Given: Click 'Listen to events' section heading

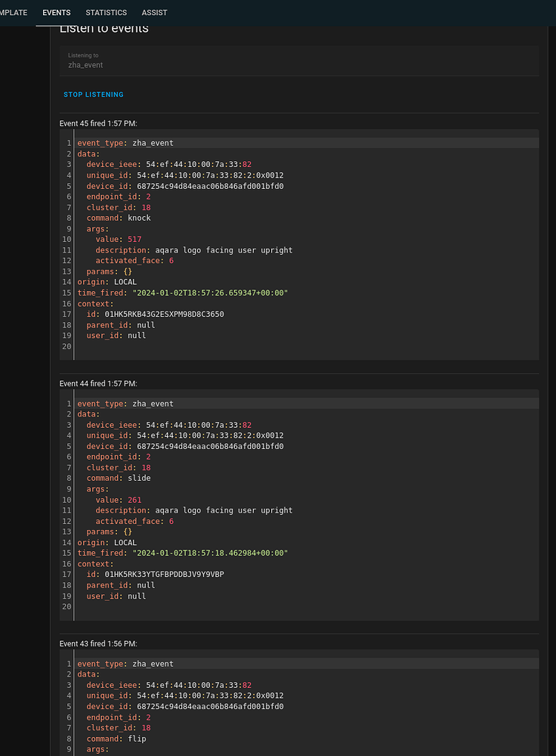Looking at the screenshot, I should point(104,29).
